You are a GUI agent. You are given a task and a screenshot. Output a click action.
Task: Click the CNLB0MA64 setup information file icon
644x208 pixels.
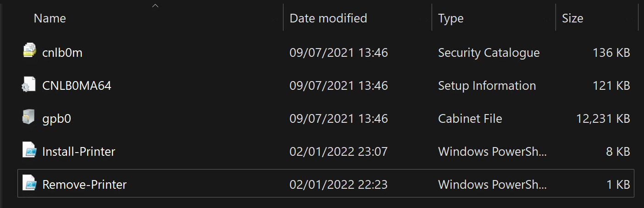click(x=29, y=85)
